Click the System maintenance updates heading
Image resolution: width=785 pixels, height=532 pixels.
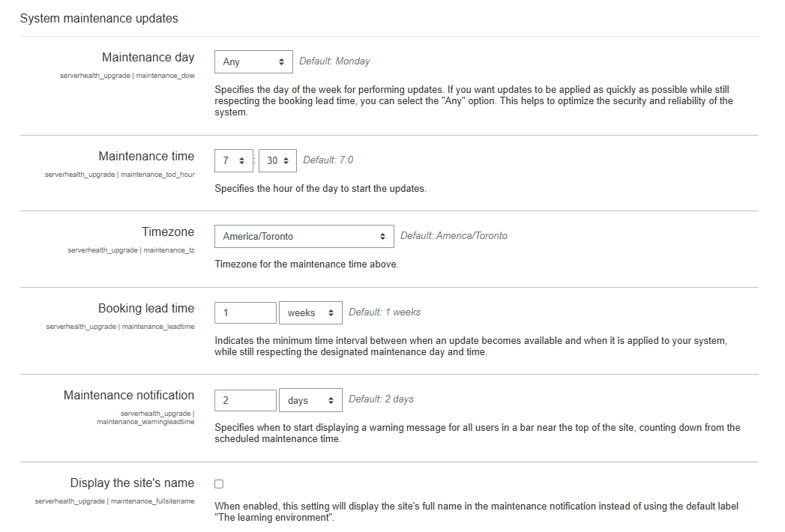point(99,19)
